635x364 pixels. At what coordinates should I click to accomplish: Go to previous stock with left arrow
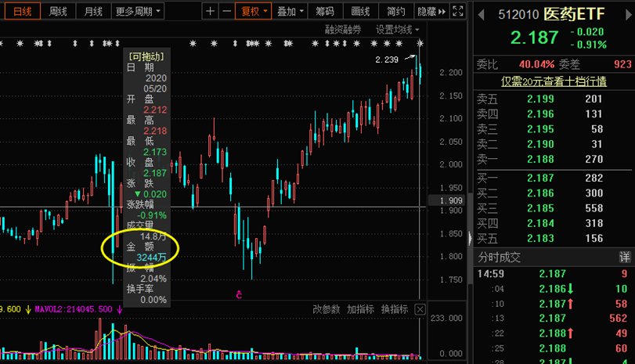481,16
